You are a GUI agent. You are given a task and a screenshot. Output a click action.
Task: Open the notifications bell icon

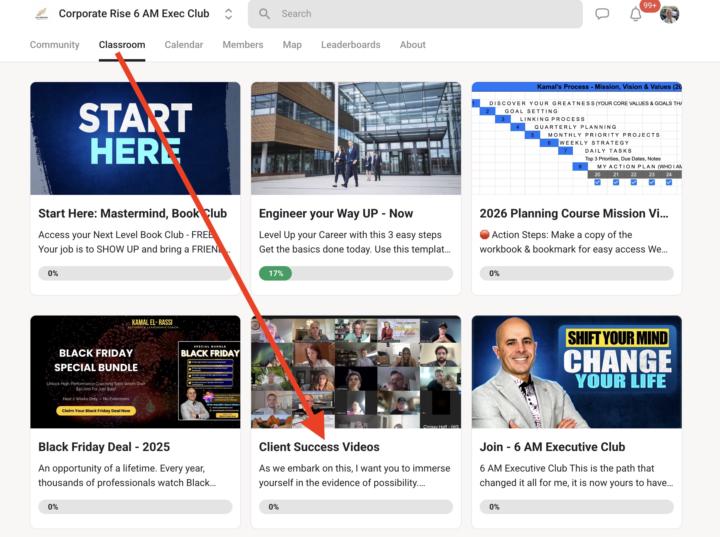click(x=636, y=14)
